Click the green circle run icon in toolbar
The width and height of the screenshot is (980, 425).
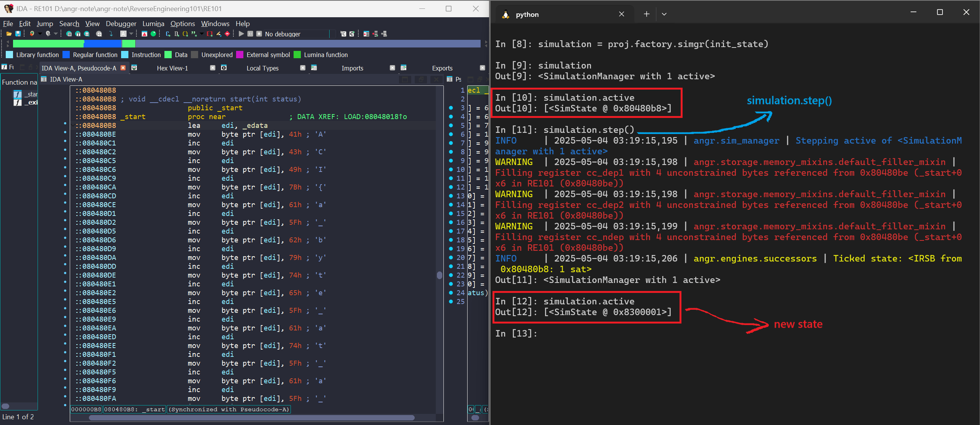click(x=153, y=34)
